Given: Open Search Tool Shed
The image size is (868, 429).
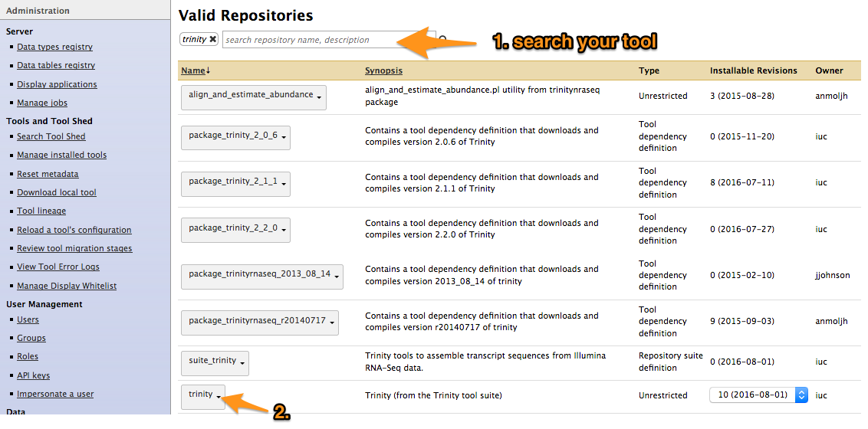Looking at the screenshot, I should pos(51,136).
